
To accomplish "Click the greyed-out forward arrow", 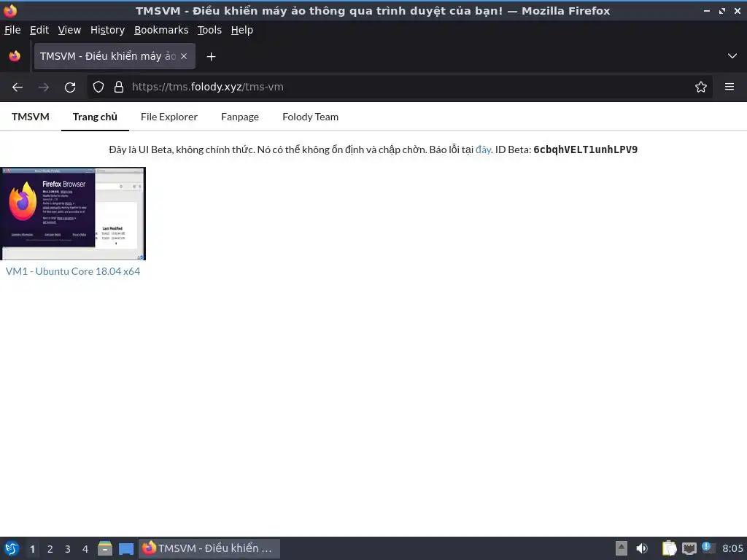I will [x=44, y=87].
